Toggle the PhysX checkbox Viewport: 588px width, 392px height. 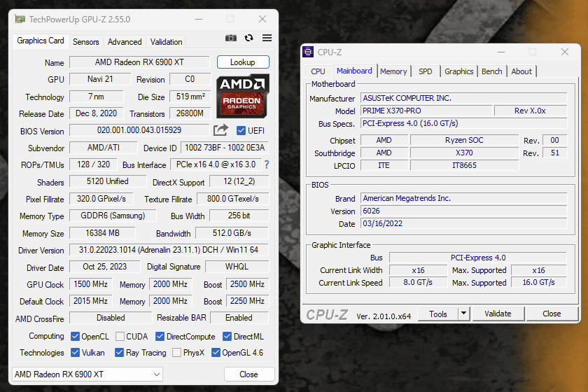coord(176,353)
